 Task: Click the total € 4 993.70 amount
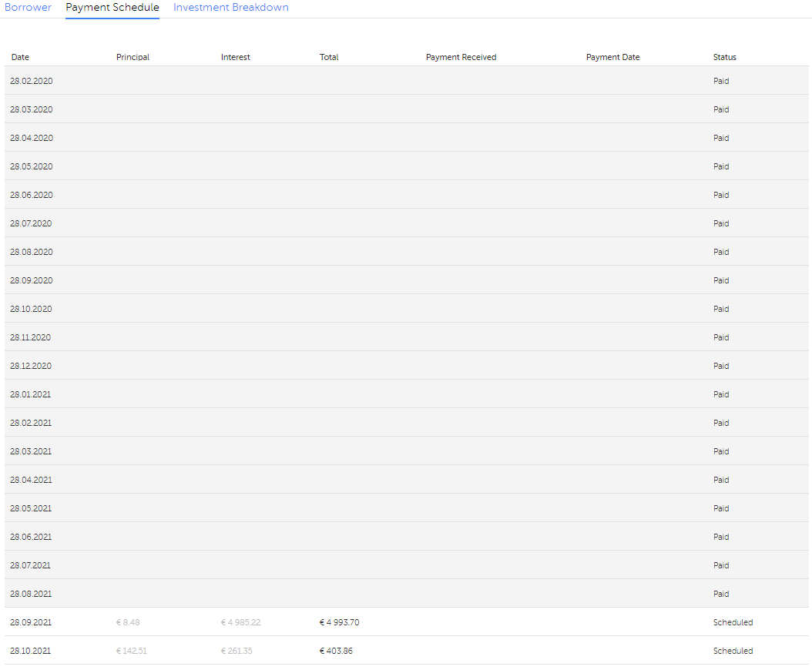[x=339, y=622]
